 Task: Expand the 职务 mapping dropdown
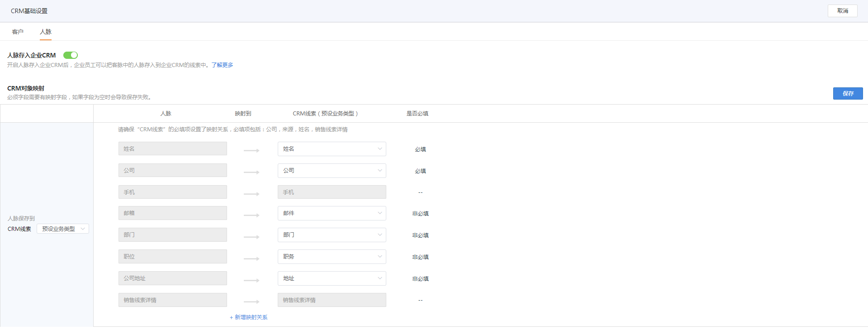[x=332, y=257]
